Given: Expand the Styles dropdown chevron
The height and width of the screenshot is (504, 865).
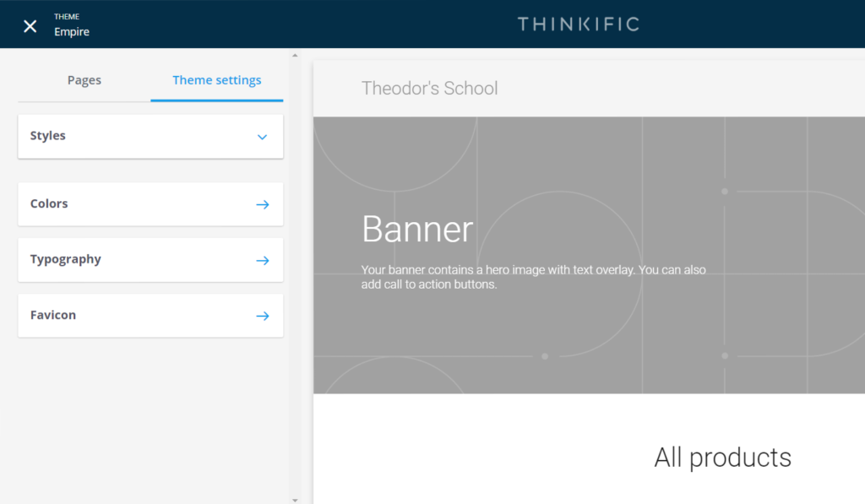Looking at the screenshot, I should coord(262,137).
